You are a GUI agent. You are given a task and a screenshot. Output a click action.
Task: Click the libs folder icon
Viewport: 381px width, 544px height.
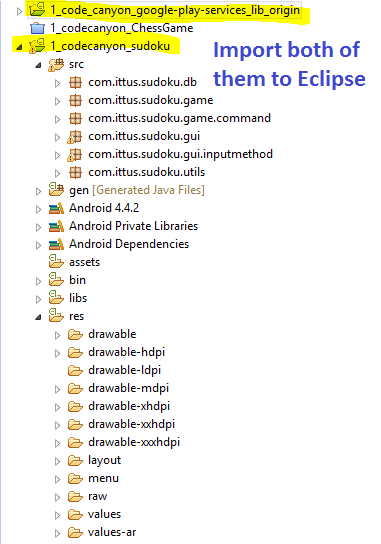click(x=56, y=298)
